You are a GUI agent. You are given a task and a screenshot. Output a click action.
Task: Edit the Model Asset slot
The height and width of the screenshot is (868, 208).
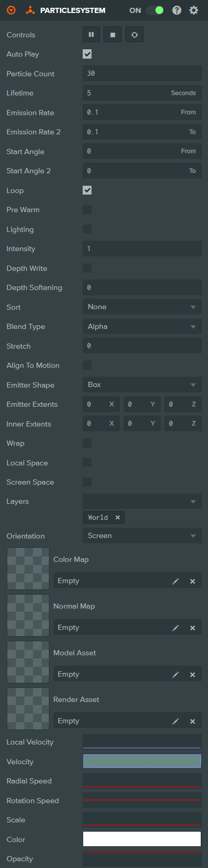[176, 674]
